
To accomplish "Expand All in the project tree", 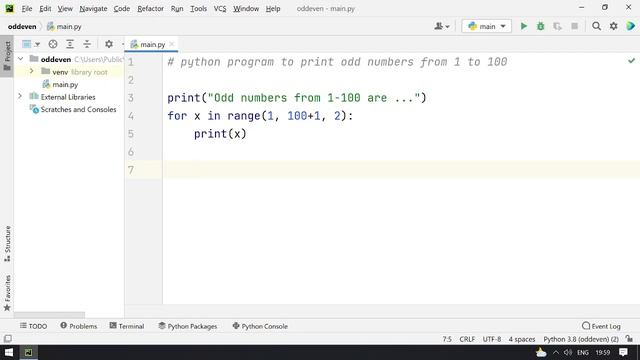I will [70, 44].
